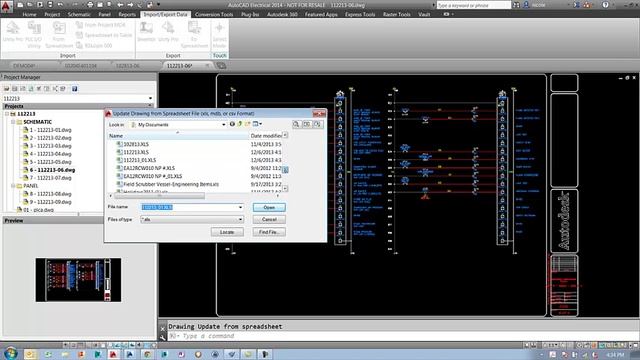Collapse the 112213 project node
This screenshot has width=640, height=360.
7,114
